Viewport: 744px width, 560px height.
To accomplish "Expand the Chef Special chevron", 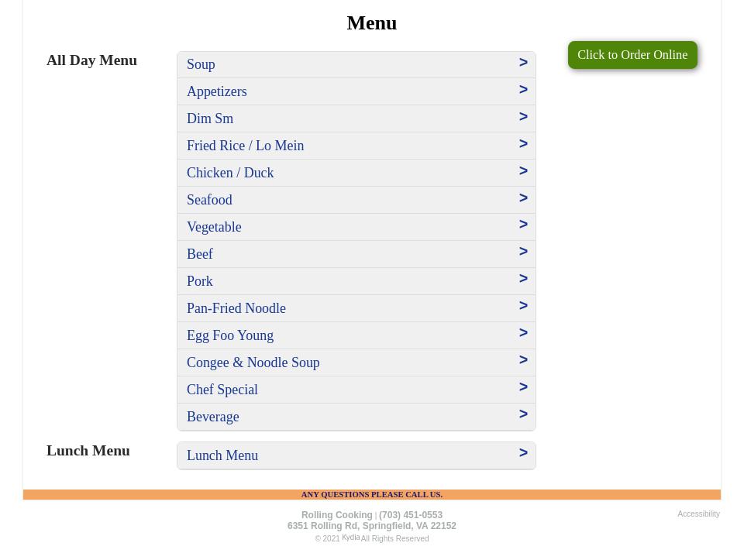I will 523,387.
